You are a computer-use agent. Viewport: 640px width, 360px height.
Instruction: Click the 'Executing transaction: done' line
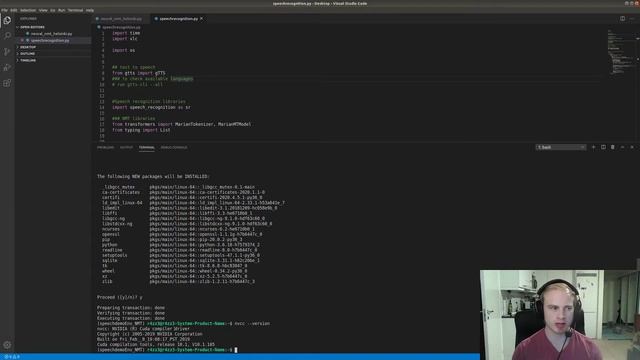pyautogui.click(x=131, y=318)
